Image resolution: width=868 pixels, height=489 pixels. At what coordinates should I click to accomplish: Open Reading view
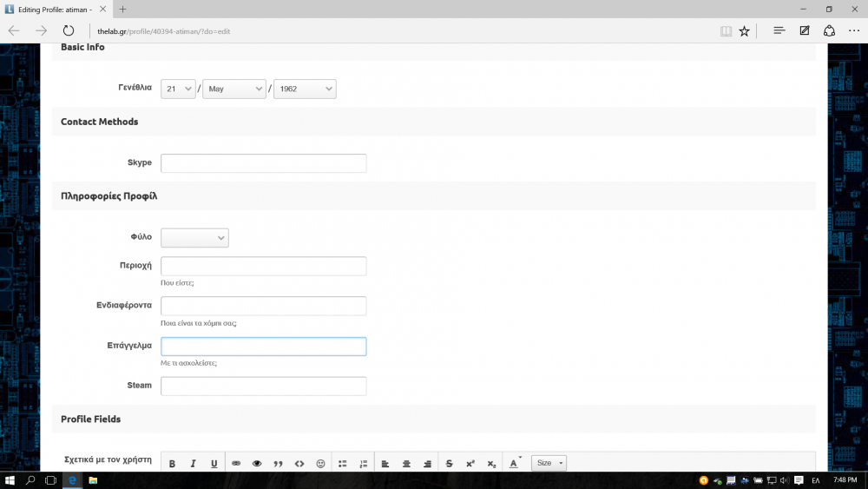726,31
